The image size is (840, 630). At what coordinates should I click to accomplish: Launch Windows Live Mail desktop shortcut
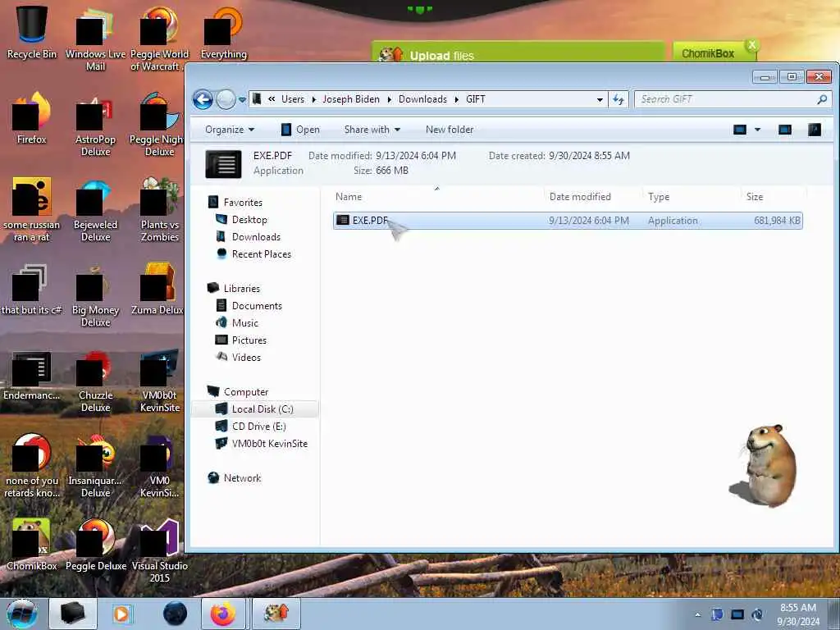click(x=95, y=39)
